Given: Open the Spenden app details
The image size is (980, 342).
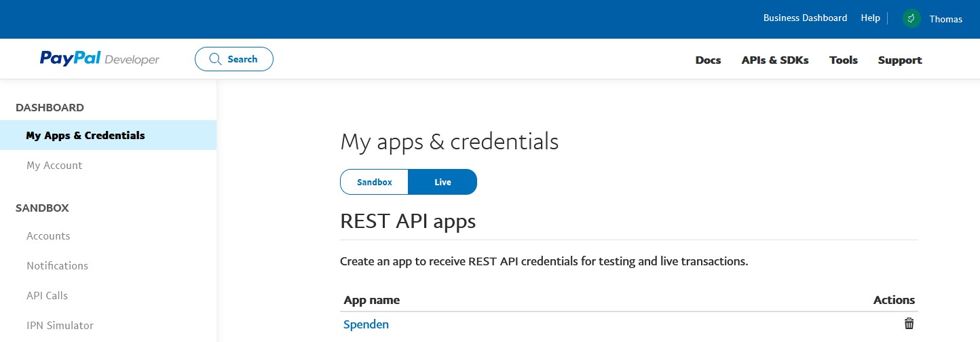Looking at the screenshot, I should [x=366, y=324].
